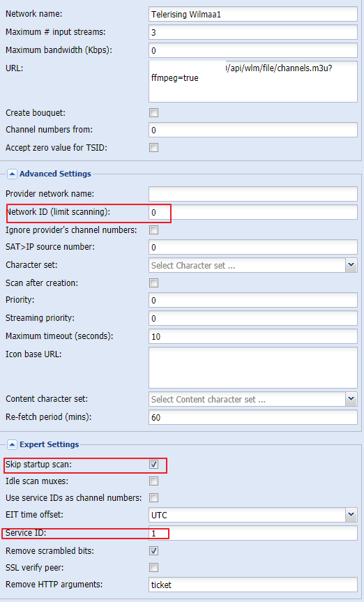Open the EIT time offset dropdown
Screen dimensions: 364x602
[x=253, y=516]
